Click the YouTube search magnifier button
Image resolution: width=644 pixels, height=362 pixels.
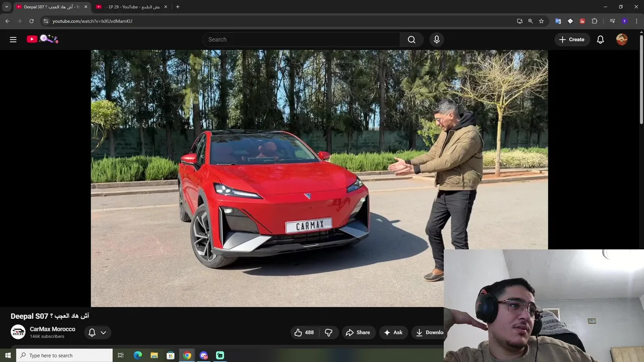click(412, 39)
